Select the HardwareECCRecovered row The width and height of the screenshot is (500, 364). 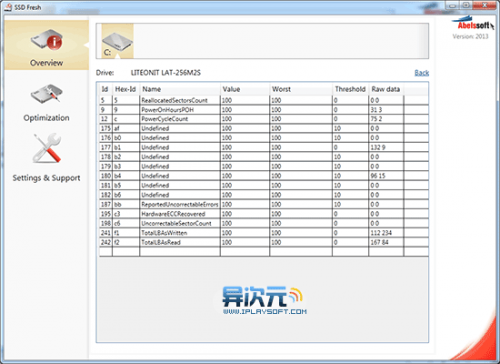click(x=264, y=214)
